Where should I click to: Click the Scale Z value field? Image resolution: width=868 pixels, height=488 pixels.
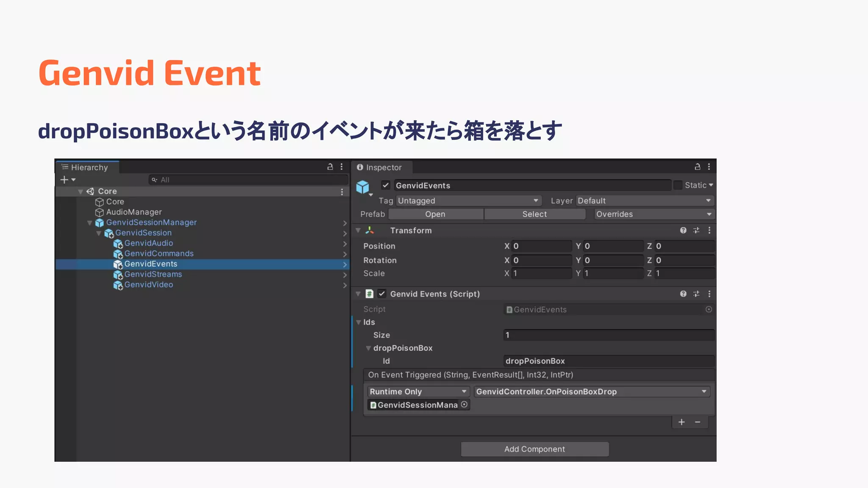coord(684,274)
